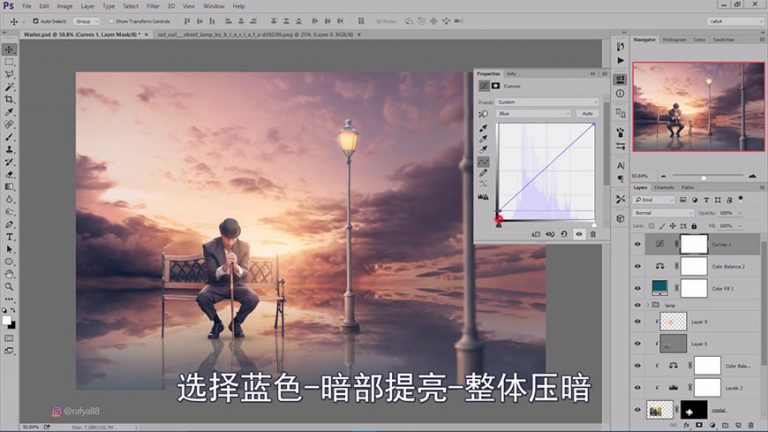This screenshot has height=432, width=768.
Task: Switch to the Channels tab
Action: coord(664,188)
